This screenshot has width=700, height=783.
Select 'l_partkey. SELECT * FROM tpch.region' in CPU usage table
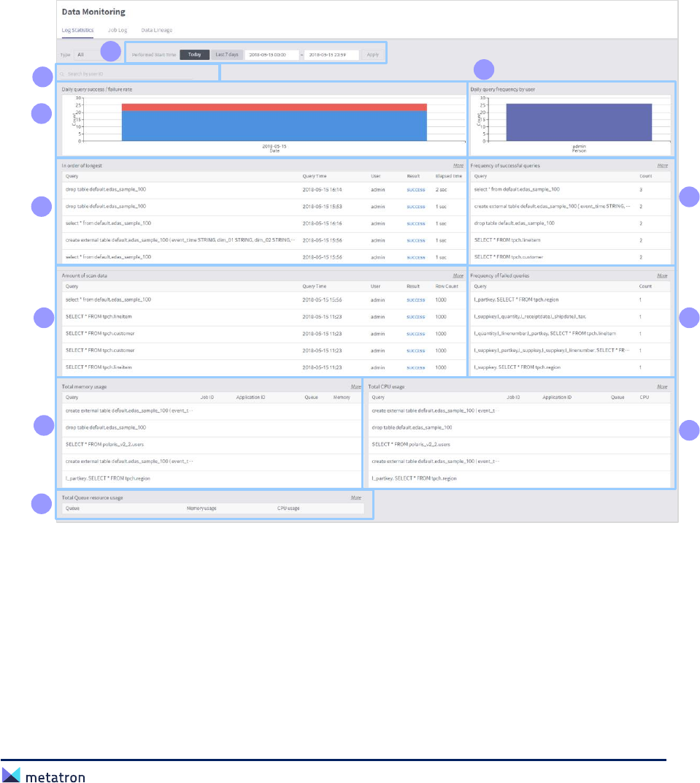click(414, 478)
